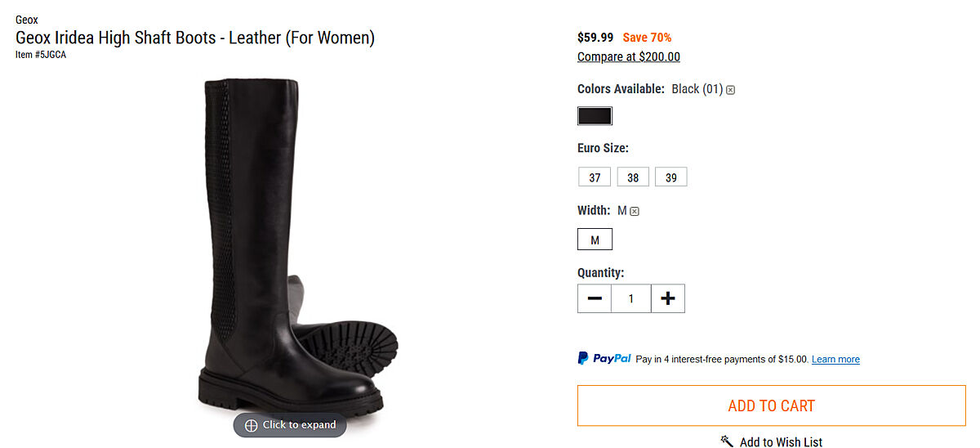The height and width of the screenshot is (448, 980).
Task: Remove the M width selection
Action: pos(635,212)
